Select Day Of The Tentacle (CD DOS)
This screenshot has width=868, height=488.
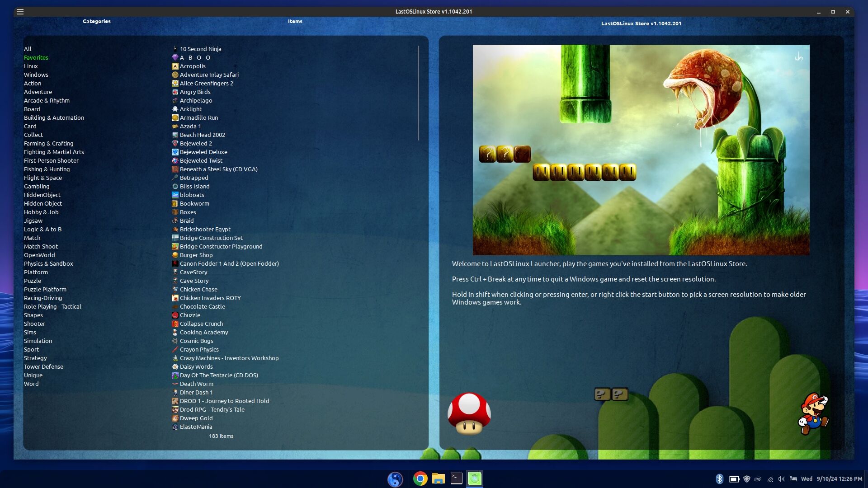(x=219, y=375)
